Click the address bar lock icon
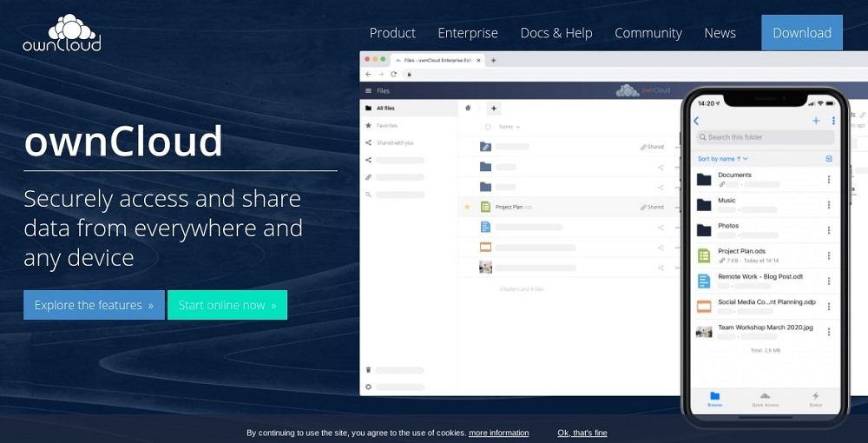Screen dimensions: 868x443 coord(410,74)
